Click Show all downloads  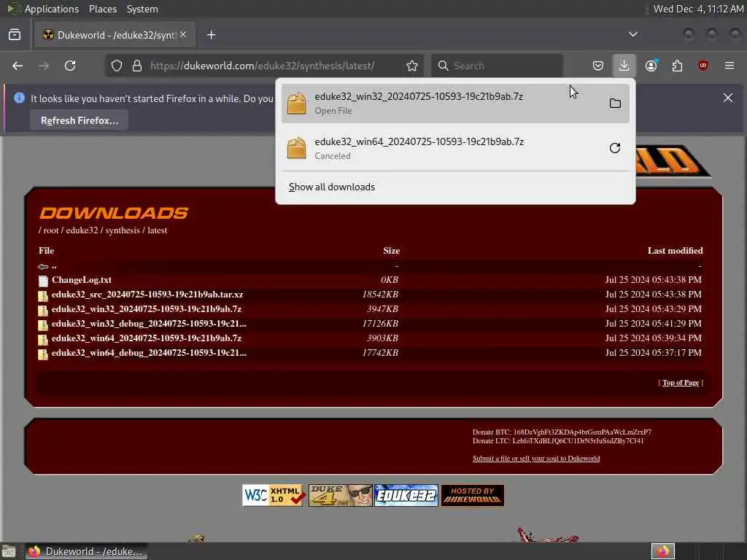(332, 187)
